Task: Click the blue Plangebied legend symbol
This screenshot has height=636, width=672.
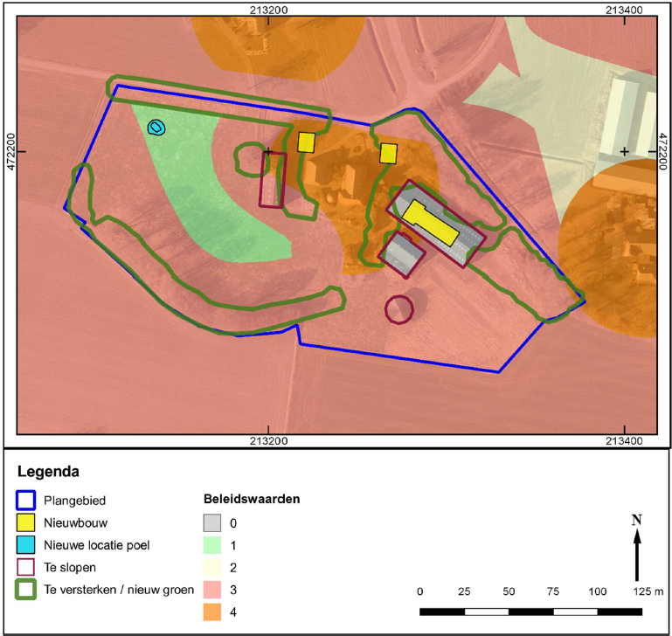Action: 25,500
